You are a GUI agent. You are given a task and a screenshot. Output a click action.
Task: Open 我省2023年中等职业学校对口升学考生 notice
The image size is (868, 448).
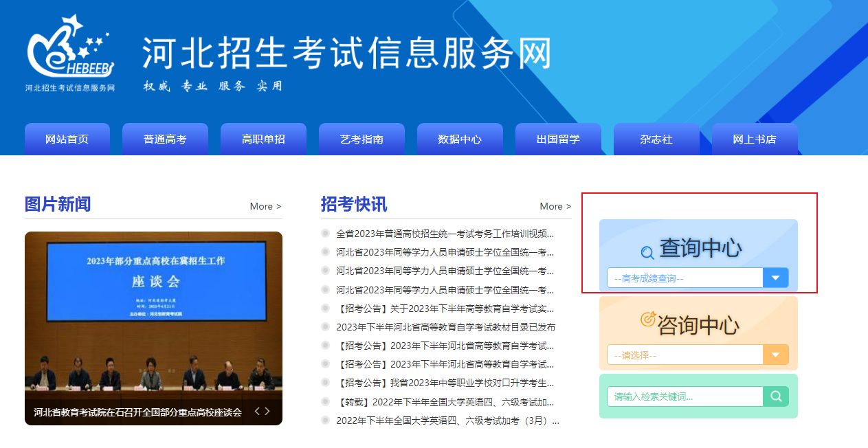(445, 383)
